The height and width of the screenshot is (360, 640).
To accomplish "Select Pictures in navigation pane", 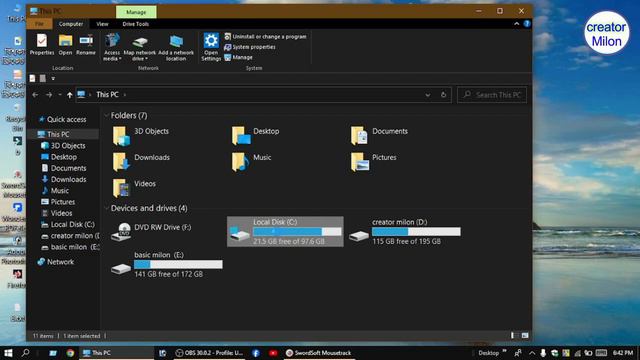I will coord(58,202).
